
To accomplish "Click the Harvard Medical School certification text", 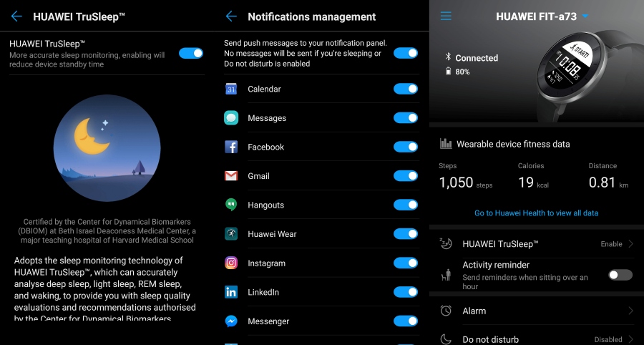I will (x=107, y=230).
